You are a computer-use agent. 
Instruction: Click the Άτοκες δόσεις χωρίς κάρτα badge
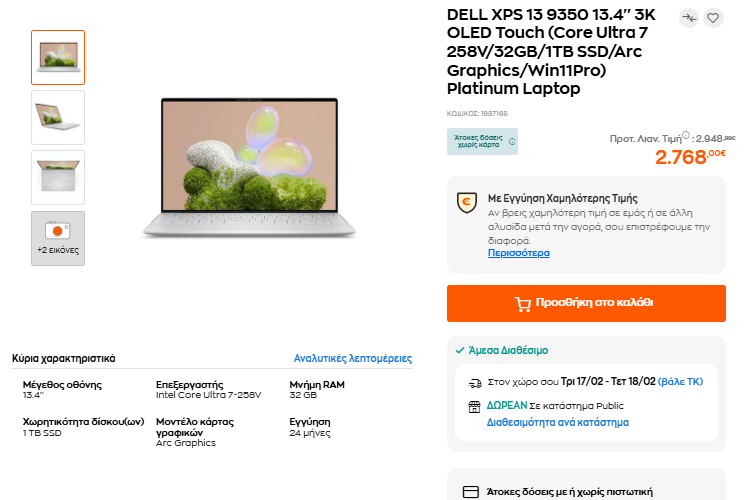click(477, 141)
